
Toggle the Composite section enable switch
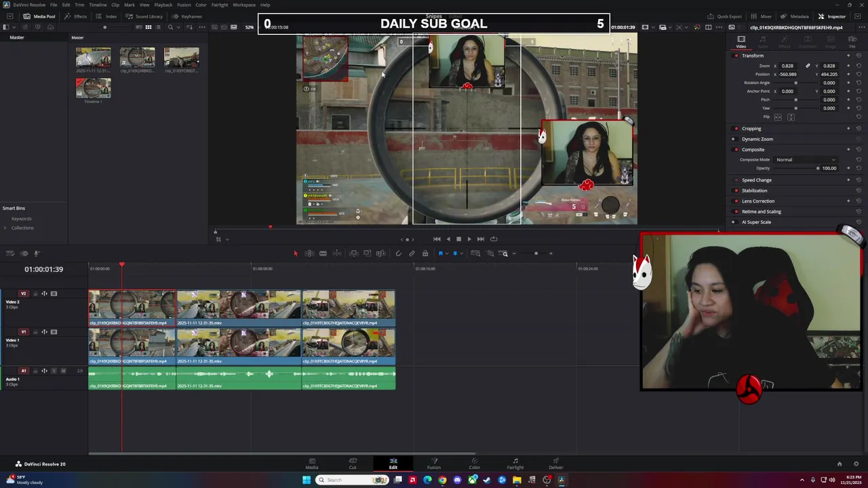[736, 150]
